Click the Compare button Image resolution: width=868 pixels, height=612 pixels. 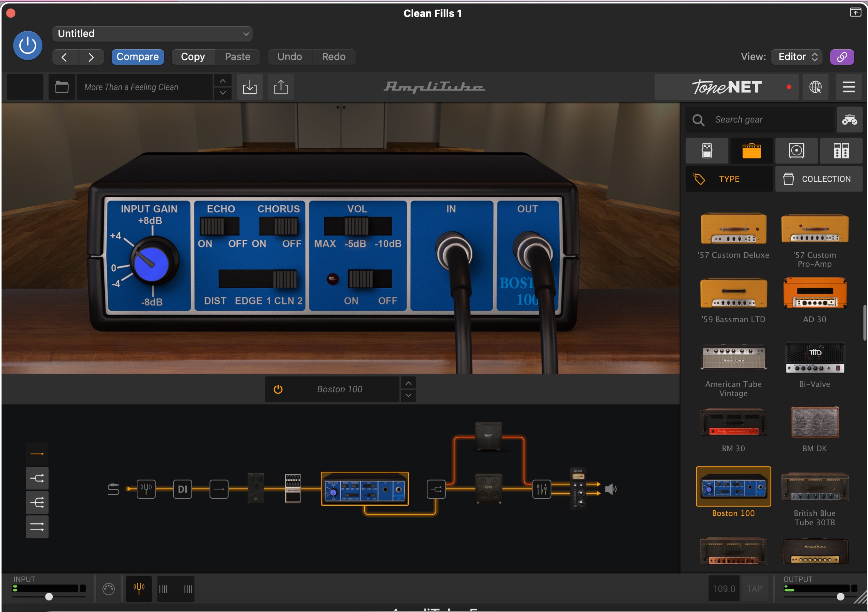[x=137, y=57]
